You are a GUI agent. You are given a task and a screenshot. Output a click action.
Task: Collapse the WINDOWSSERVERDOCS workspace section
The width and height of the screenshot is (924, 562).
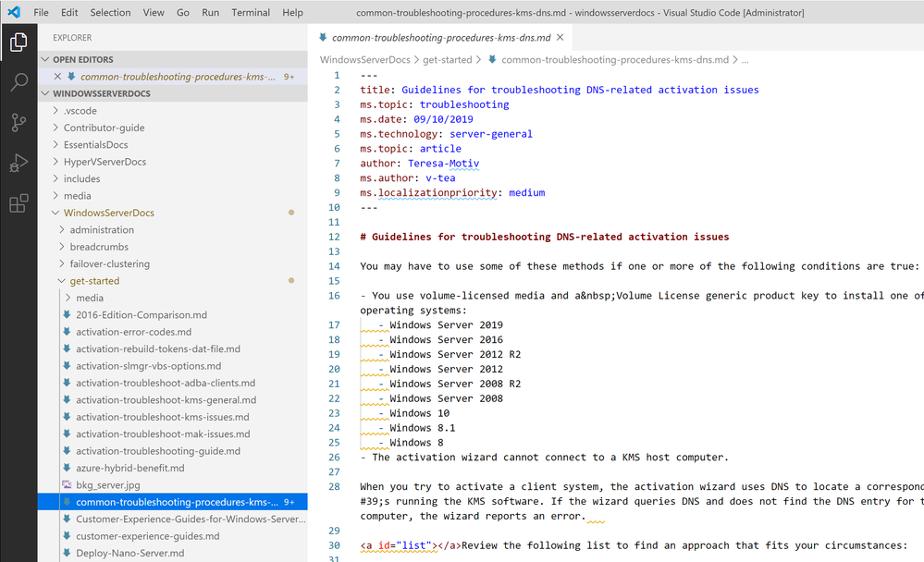tap(173, 93)
